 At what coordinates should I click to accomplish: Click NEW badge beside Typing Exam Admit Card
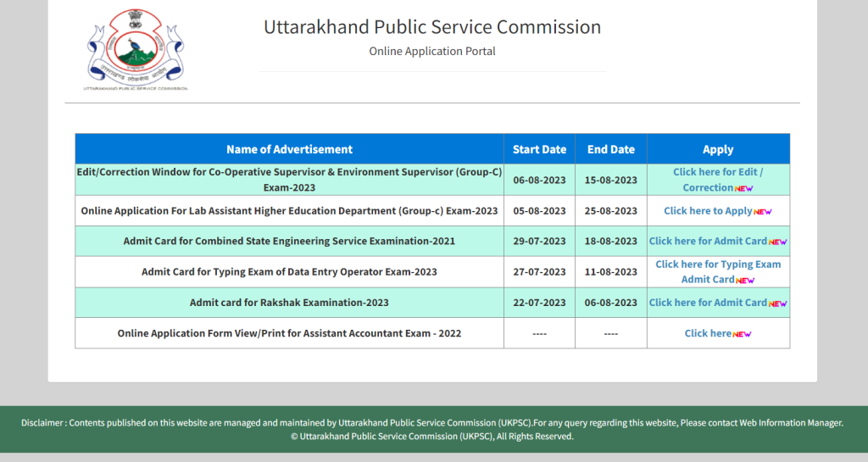(745, 281)
